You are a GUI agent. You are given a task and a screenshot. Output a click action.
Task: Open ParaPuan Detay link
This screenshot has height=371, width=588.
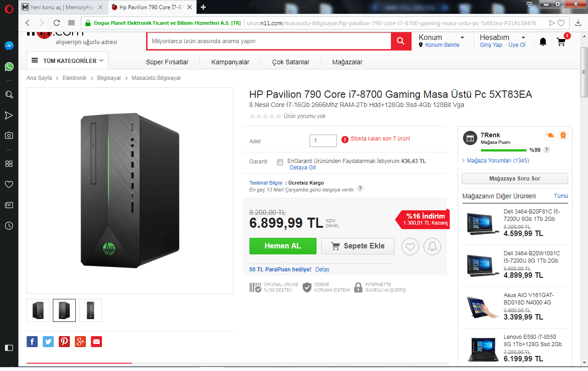(322, 270)
